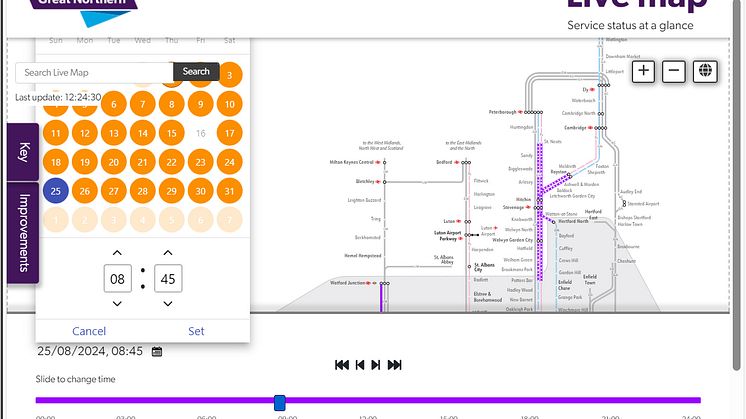The height and width of the screenshot is (419, 746).
Task: Open the Improvements side tab
Action: click(x=24, y=232)
